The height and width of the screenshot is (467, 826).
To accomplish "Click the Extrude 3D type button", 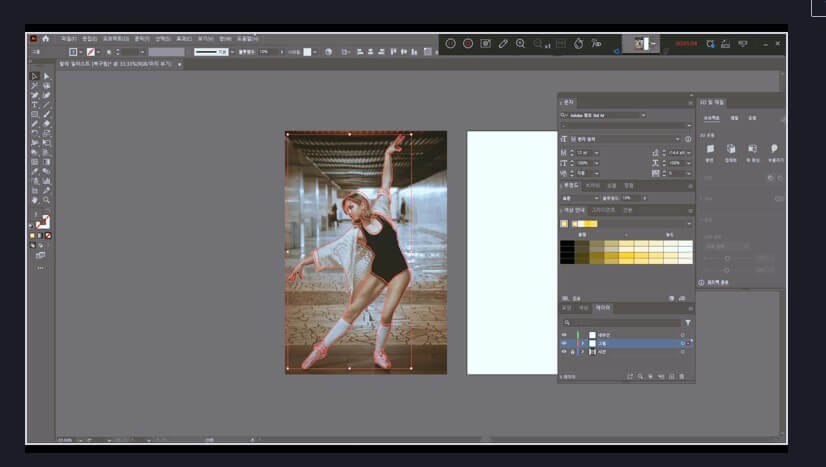I will click(x=731, y=148).
